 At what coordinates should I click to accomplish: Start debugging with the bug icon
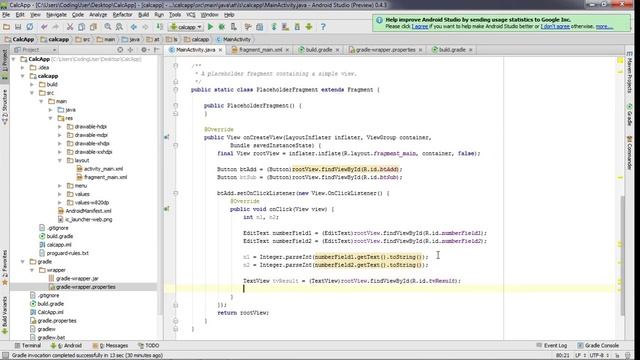coord(222,27)
